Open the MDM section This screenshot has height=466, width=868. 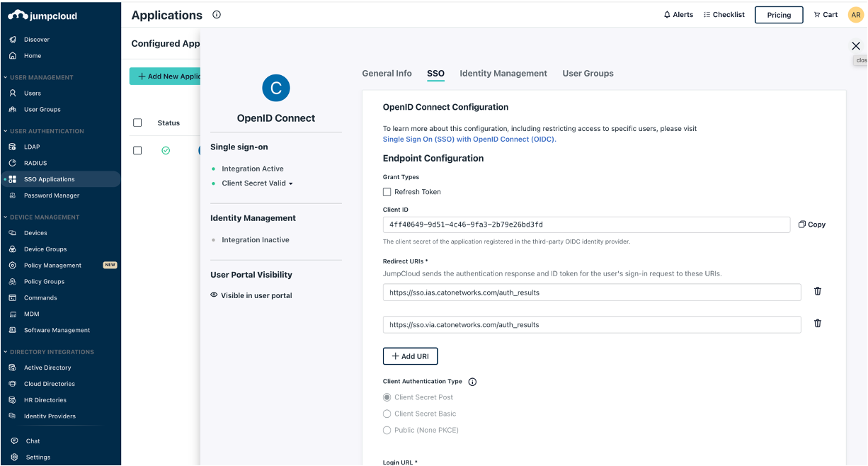point(33,314)
